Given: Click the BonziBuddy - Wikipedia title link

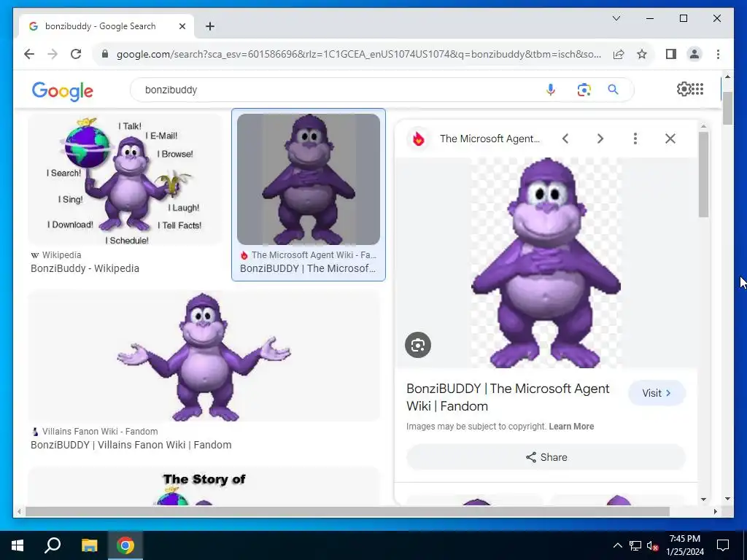Looking at the screenshot, I should point(85,268).
